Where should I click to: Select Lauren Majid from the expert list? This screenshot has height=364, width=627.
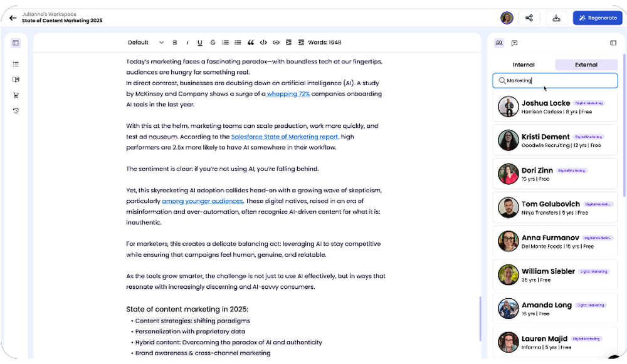(x=555, y=341)
